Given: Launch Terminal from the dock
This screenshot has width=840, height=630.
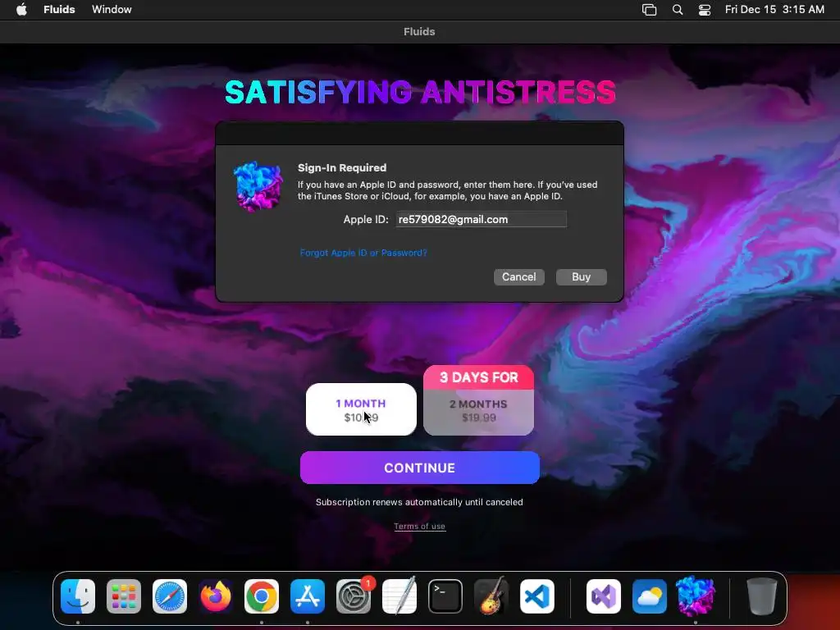Looking at the screenshot, I should coord(445,596).
